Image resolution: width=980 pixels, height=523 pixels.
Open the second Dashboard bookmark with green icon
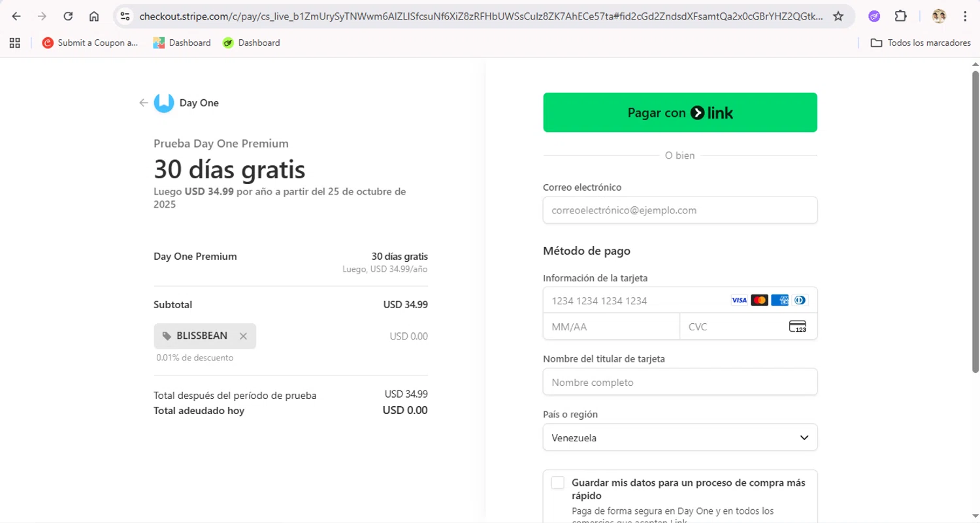pos(251,42)
